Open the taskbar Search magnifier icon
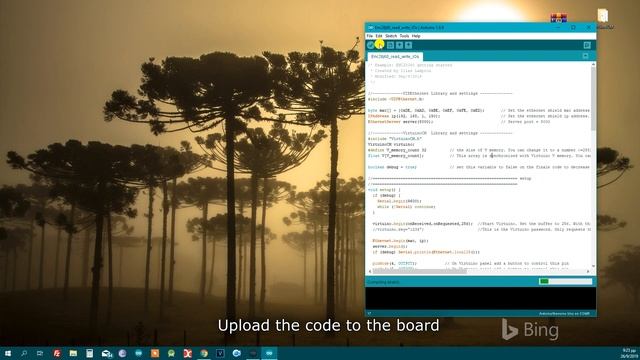 (24, 353)
